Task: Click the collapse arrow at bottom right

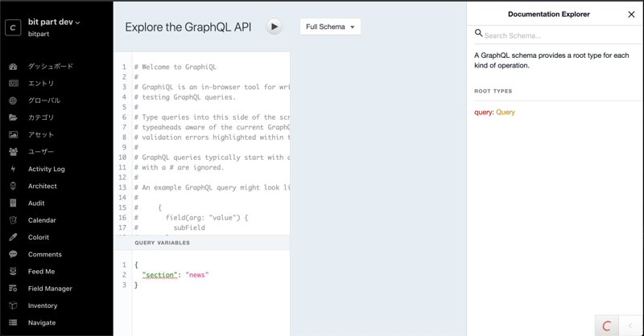Action: (x=630, y=326)
